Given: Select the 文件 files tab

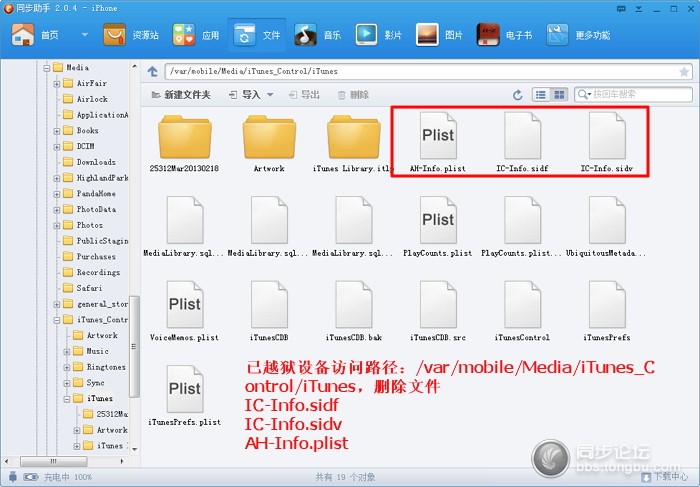Looking at the screenshot, I should click(257, 35).
